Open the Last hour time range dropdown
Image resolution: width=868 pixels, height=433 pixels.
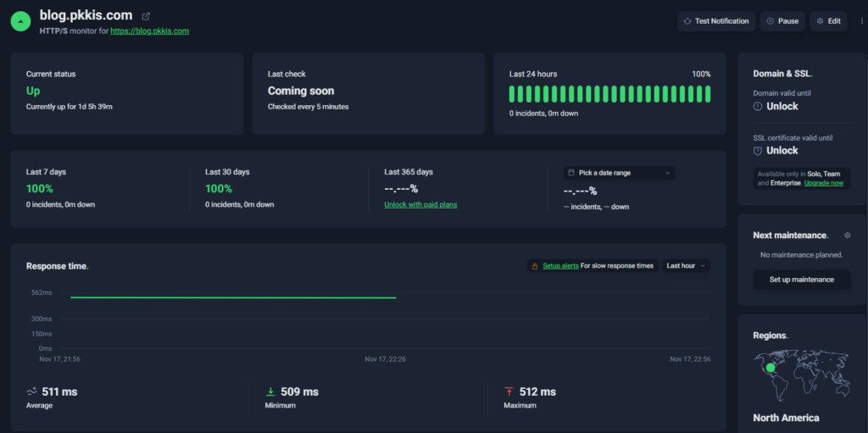(687, 266)
